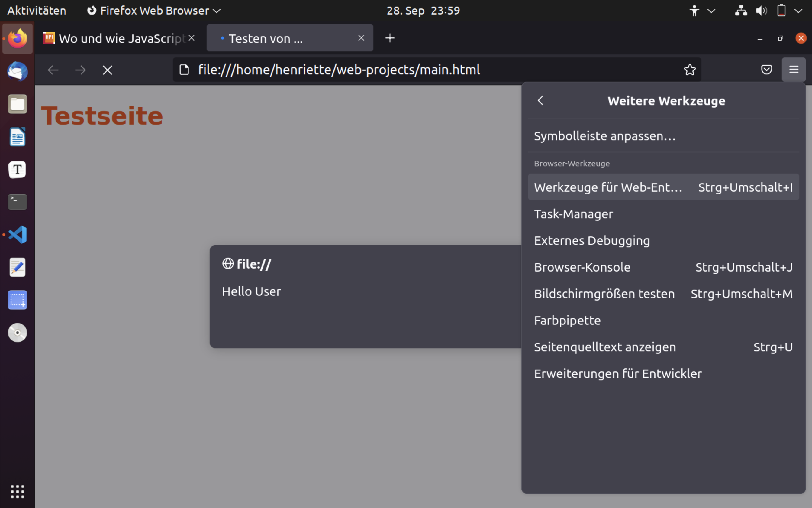Click the battery icon in top bar
Image resolution: width=812 pixels, height=508 pixels.
[x=781, y=11]
